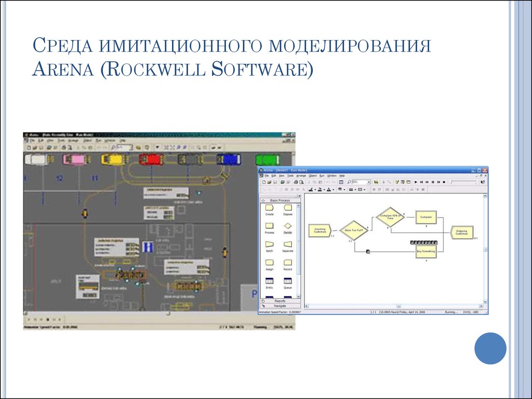Click the Start Over run button
This screenshot has width=532, height=399.
438,182
